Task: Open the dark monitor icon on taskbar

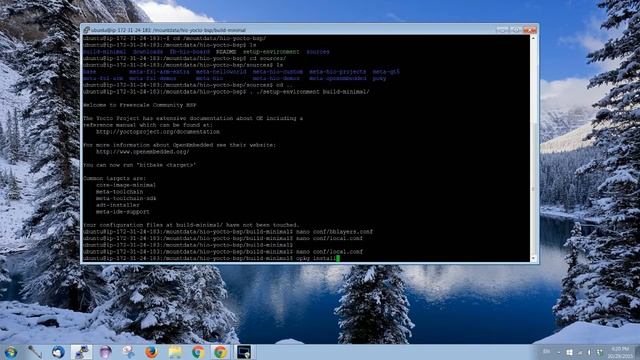Action: click(244, 352)
